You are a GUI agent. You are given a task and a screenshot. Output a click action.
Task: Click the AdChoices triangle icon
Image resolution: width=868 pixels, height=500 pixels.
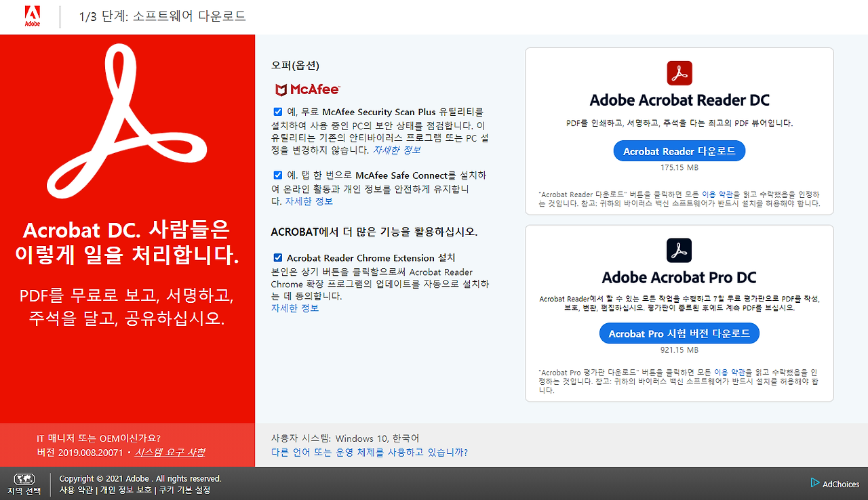tap(815, 483)
